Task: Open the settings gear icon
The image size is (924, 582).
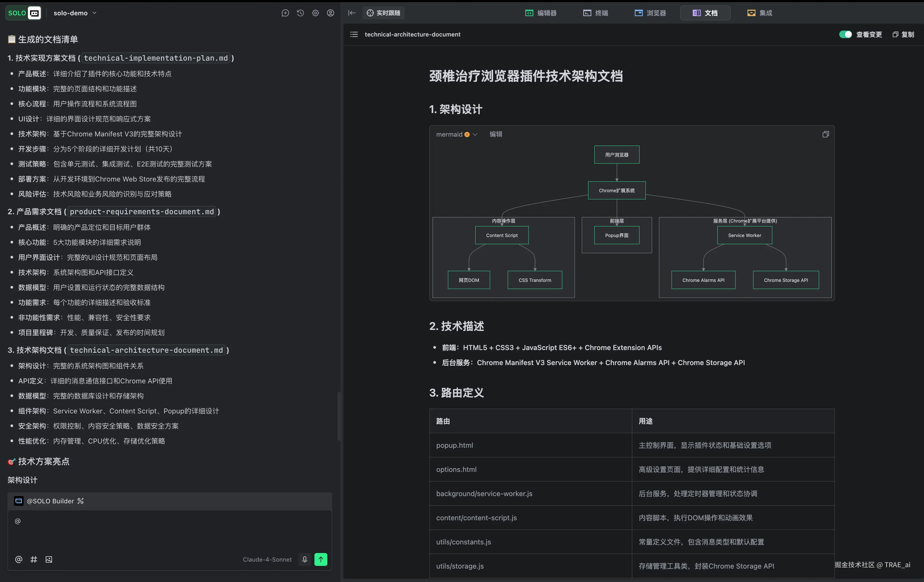Action: (x=316, y=13)
